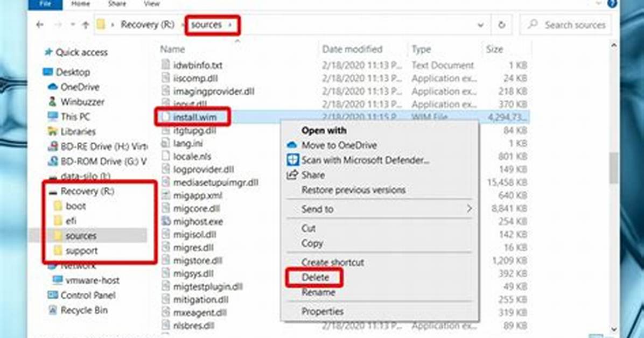Select mighost.exe application icon
The image size is (644, 338).
166,221
